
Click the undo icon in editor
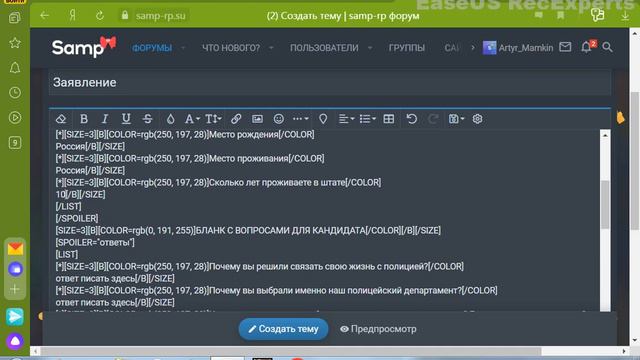click(x=411, y=119)
